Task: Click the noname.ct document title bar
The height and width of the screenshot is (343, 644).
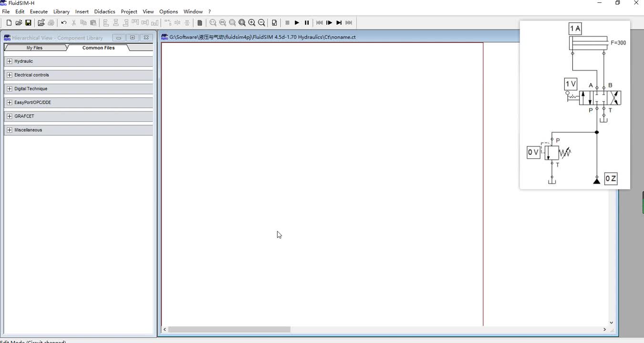Action: [340, 37]
